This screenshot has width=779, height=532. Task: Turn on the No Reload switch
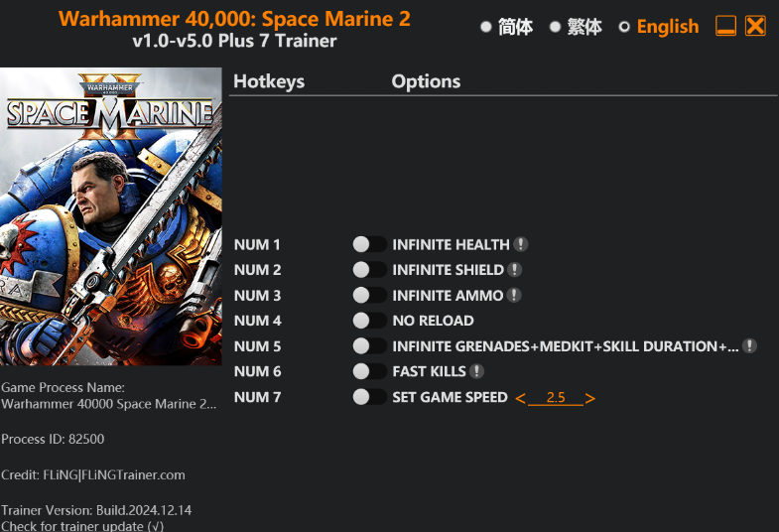[x=369, y=321]
